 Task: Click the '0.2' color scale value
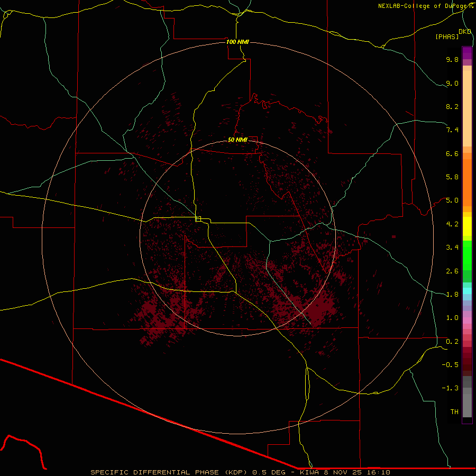452,342
